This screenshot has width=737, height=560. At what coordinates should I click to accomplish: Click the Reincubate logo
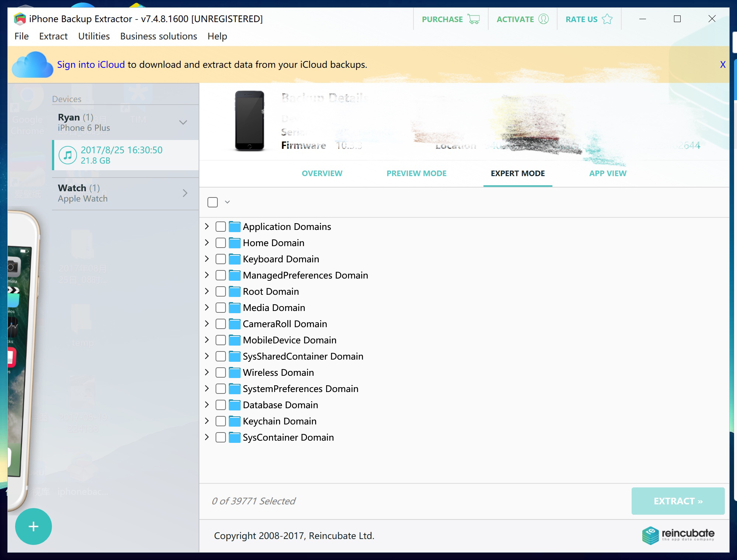[678, 535]
